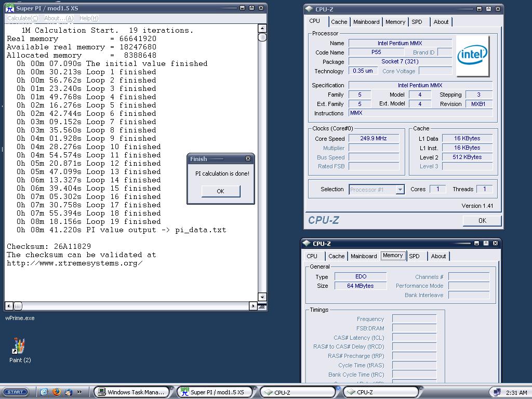Open the Start menu
Viewport: 532px width, 399px height.
pyautogui.click(x=15, y=392)
